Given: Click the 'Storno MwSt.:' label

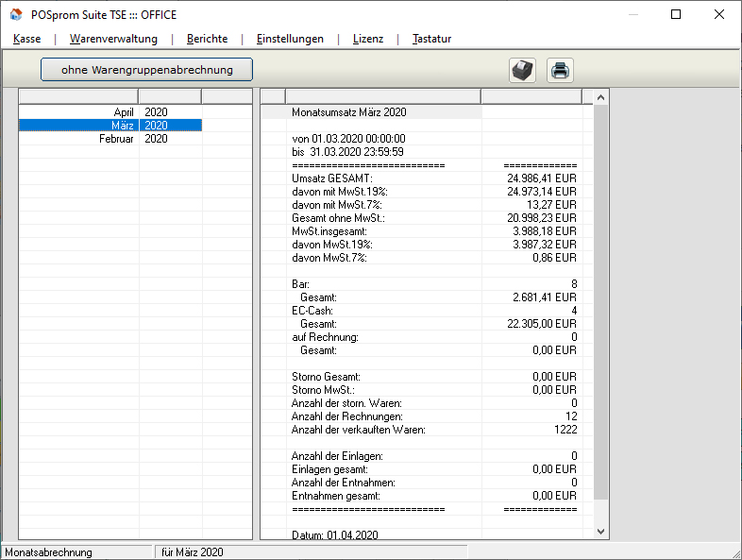Looking at the screenshot, I should click(x=323, y=391).
